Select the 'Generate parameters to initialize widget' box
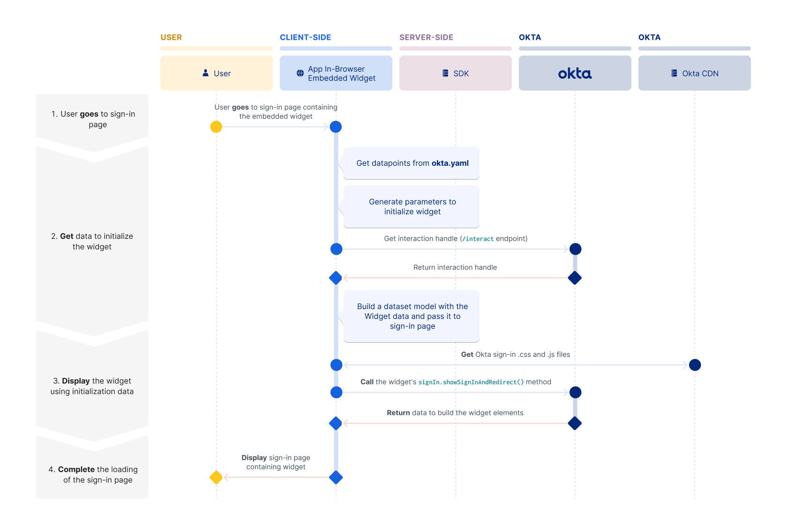Screen dimensions: 787x532 click(412, 207)
